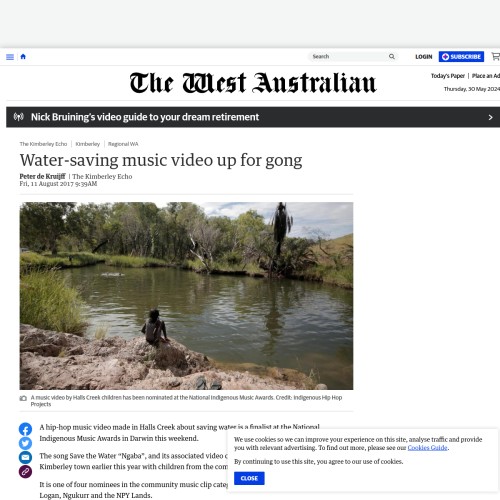Viewport: 500px width, 500px height.
Task: Select the Regional WA breadcrumb
Action: [x=123, y=144]
